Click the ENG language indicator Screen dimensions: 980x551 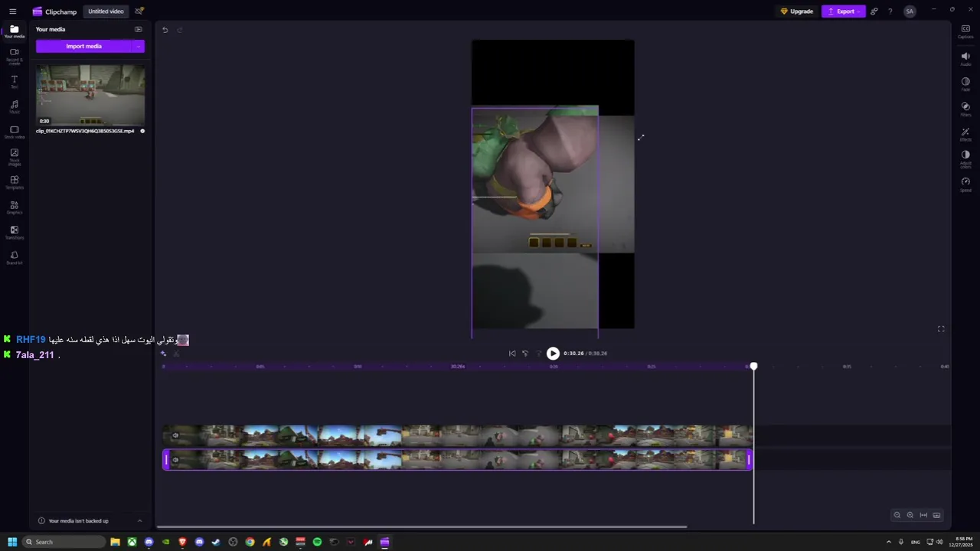coord(915,542)
